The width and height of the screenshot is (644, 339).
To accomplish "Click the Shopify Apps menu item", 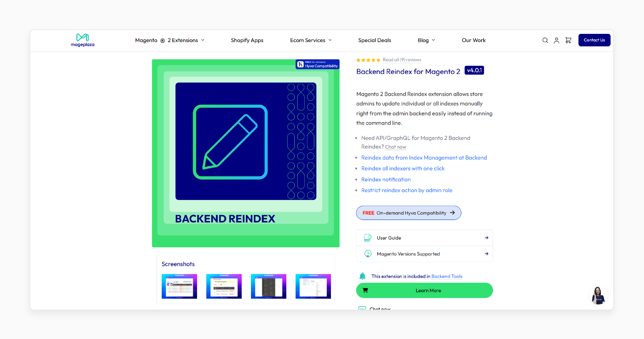I will [x=247, y=40].
